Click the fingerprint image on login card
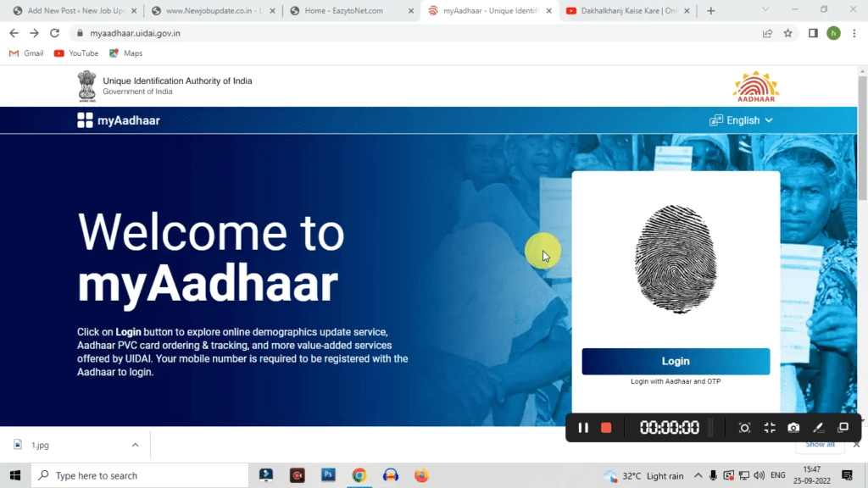This screenshot has width=868, height=488. [x=676, y=259]
